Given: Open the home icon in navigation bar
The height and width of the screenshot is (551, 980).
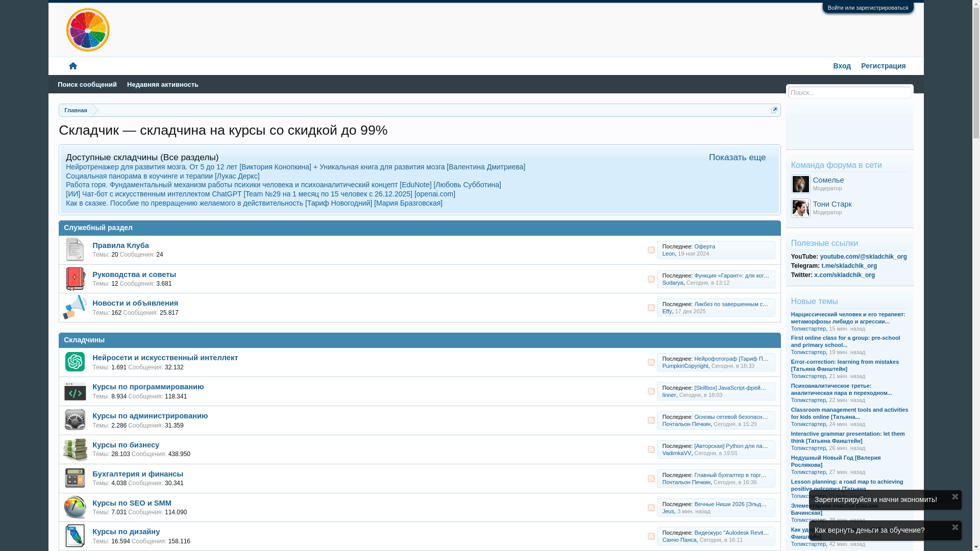Looking at the screenshot, I should click(73, 66).
